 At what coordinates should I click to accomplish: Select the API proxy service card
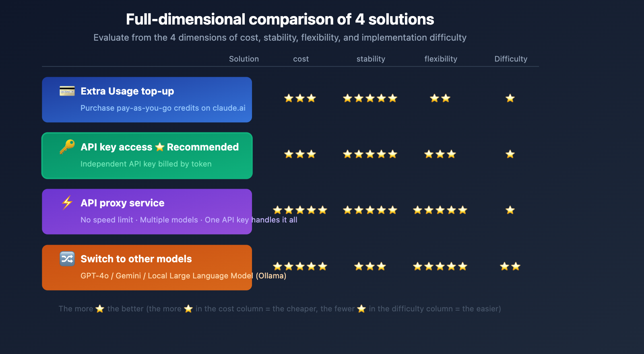tap(147, 212)
